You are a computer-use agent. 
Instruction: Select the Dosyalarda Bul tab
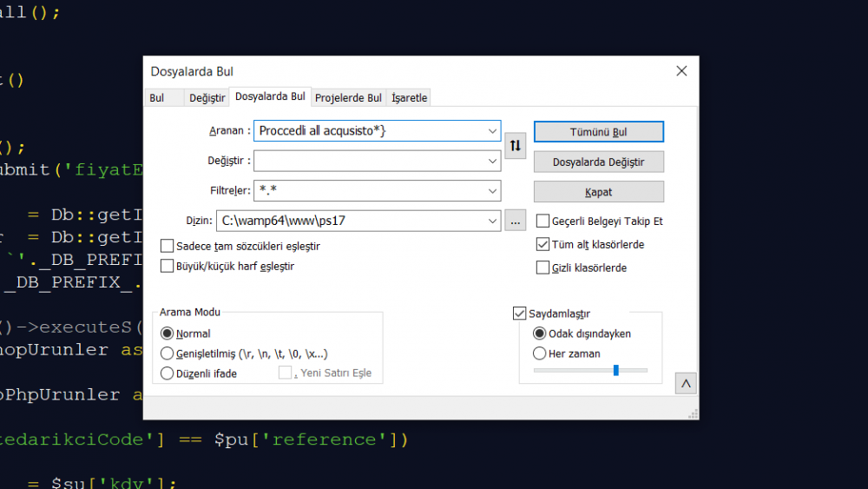[270, 96]
